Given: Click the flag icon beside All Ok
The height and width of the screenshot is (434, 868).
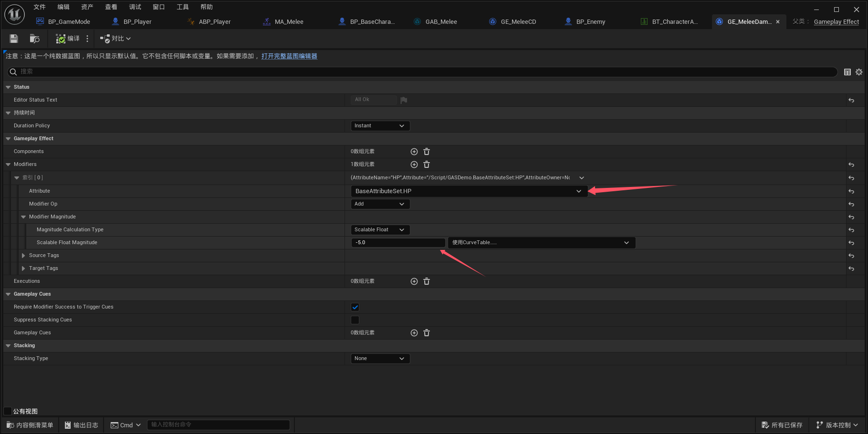Looking at the screenshot, I should coord(404,100).
